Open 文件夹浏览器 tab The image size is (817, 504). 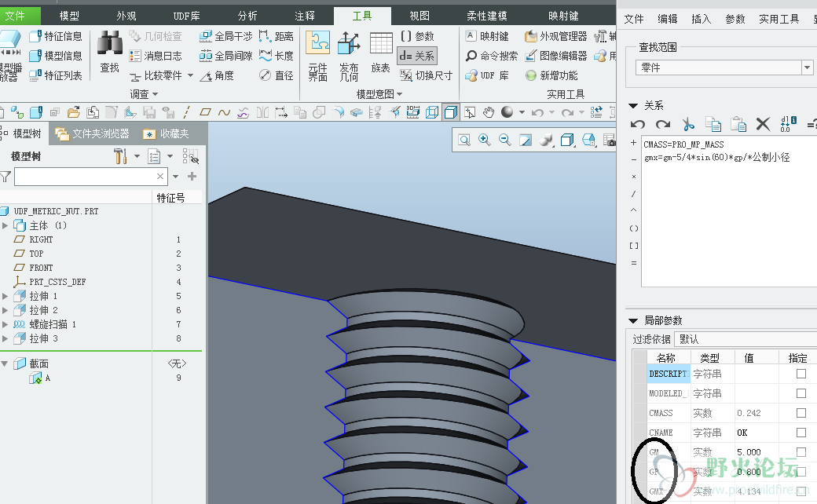pos(93,133)
